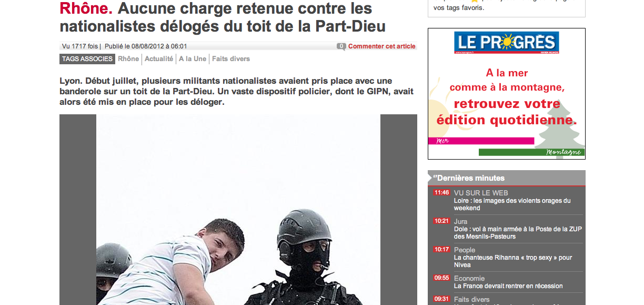Select the Rhône tag

[128, 59]
